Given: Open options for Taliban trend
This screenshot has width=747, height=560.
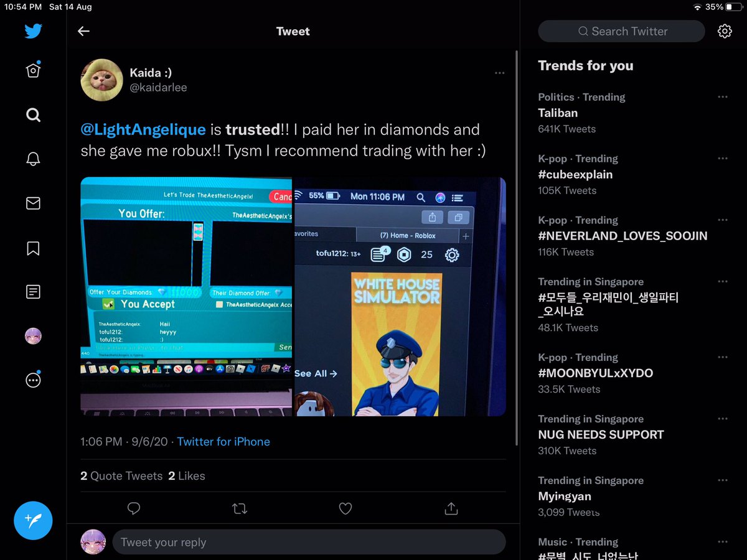Looking at the screenshot, I should pyautogui.click(x=722, y=97).
